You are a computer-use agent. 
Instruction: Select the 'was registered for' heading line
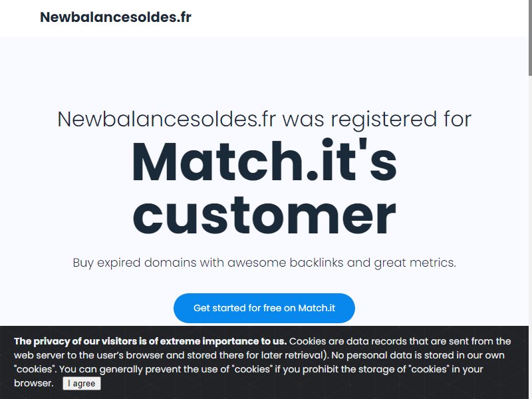coord(264,120)
